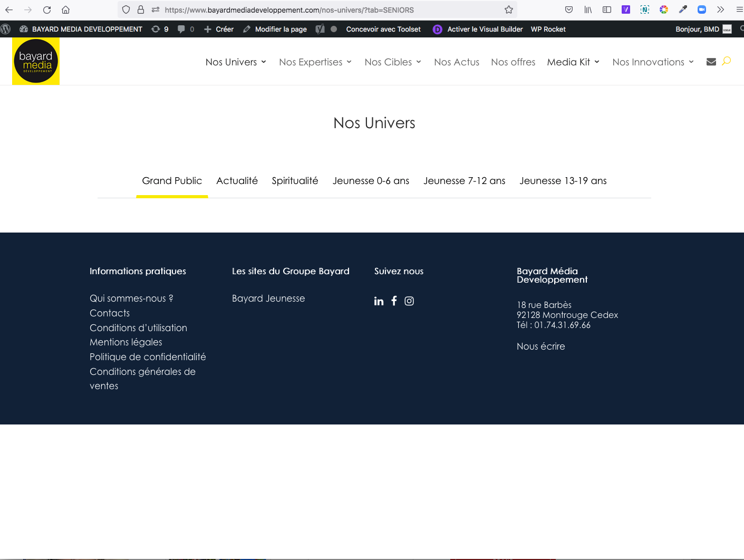
Task: Open the Nos offres page
Action: click(513, 62)
